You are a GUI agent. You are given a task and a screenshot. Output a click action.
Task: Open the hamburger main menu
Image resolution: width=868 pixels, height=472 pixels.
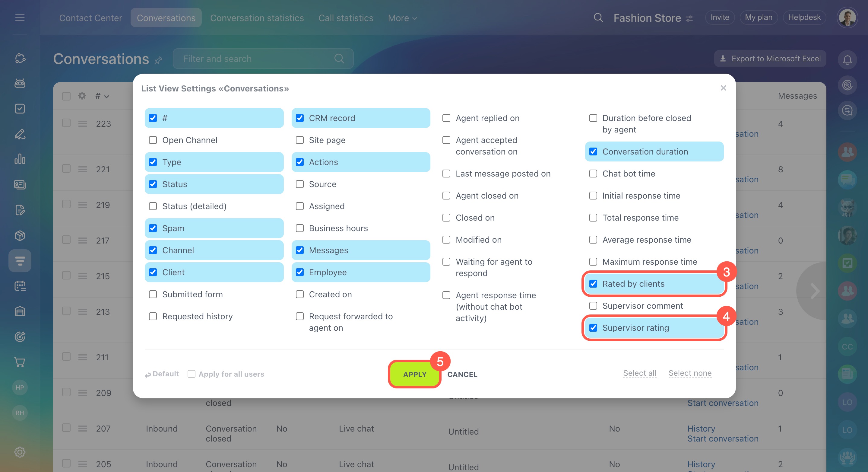coord(20,18)
